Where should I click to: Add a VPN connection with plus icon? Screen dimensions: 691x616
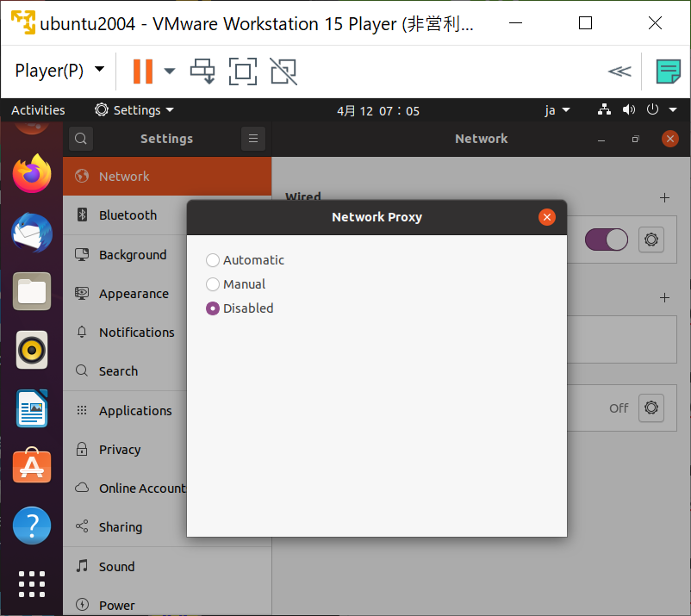coord(664,298)
